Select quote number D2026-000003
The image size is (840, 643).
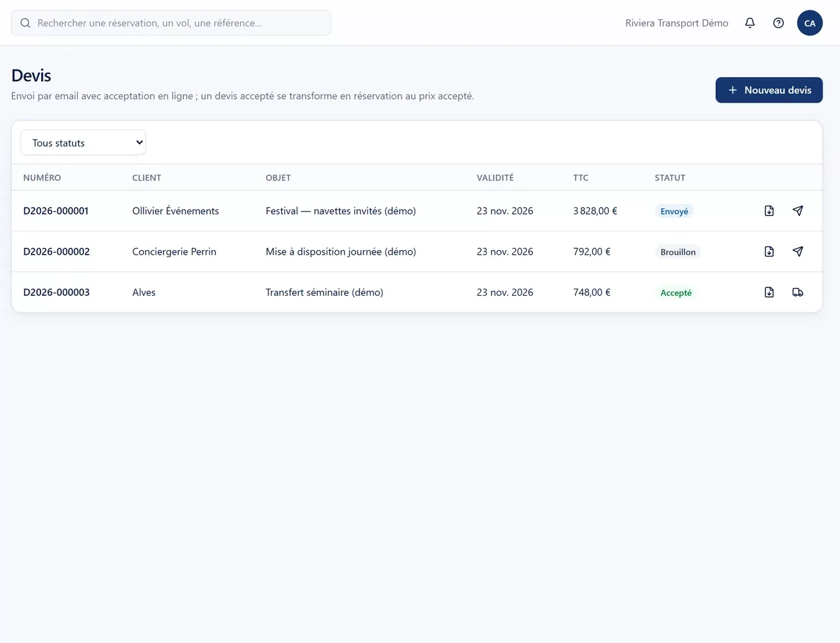pyautogui.click(x=57, y=292)
